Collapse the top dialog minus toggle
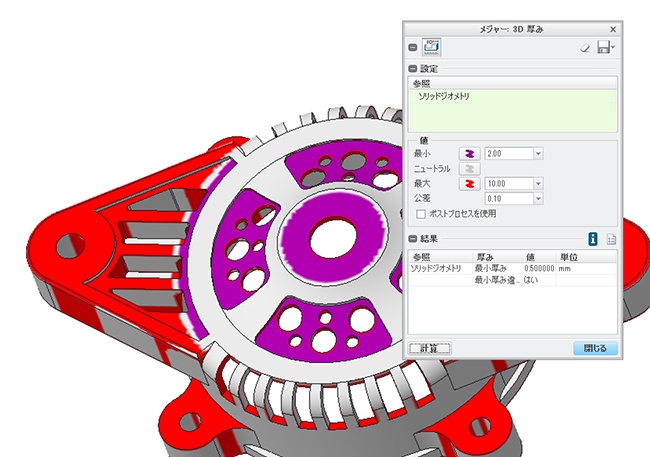This screenshot has width=650, height=457. pos(412,47)
